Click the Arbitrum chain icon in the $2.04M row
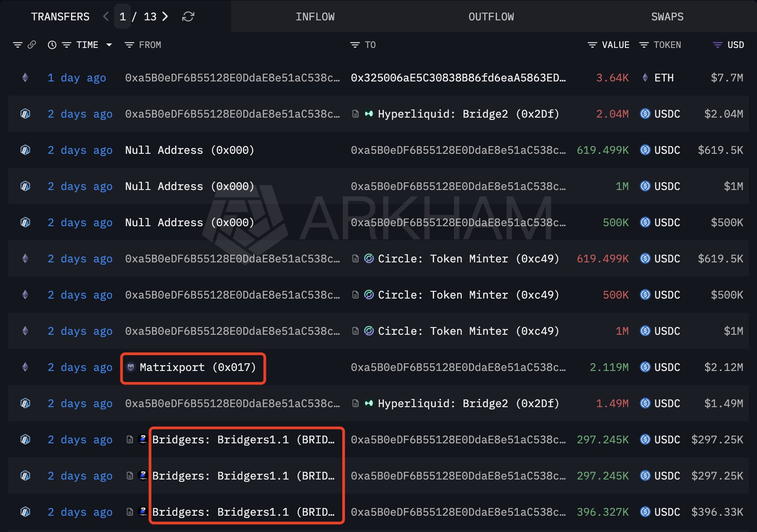The height and width of the screenshot is (532, 757). 25,114
